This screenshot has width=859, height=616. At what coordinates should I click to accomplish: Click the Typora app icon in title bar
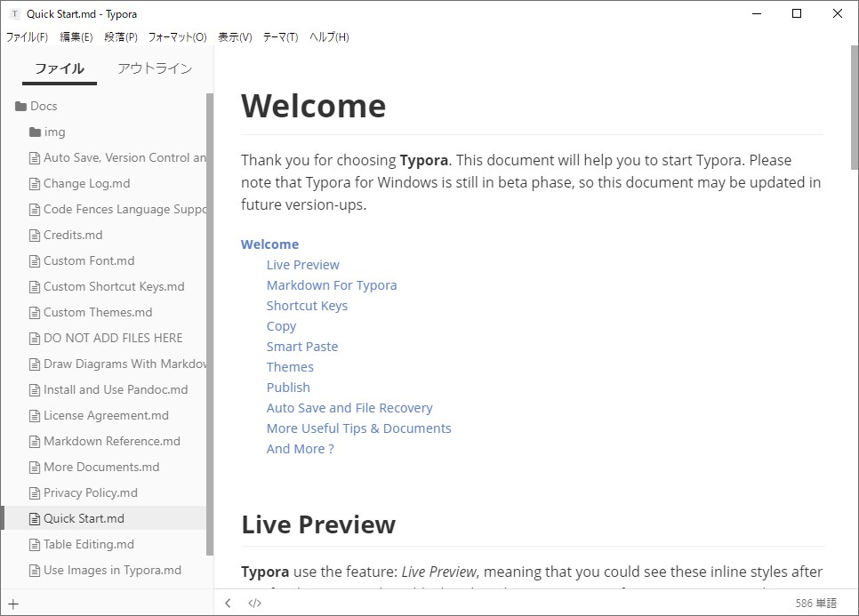tap(14, 14)
